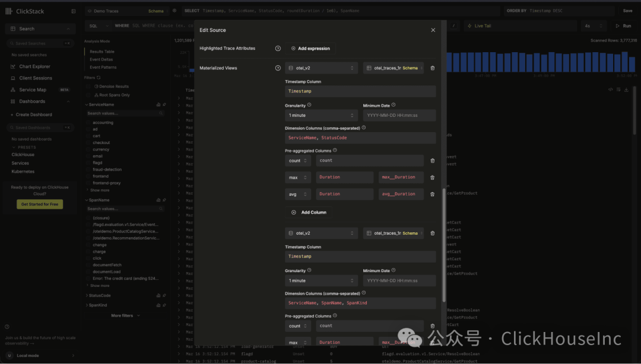Image resolution: width=641 pixels, height=364 pixels.
Task: Check the checkout service filter
Action: [88, 143]
